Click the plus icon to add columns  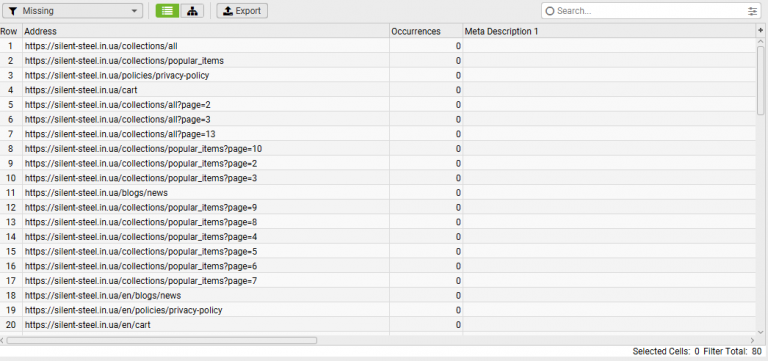click(761, 30)
